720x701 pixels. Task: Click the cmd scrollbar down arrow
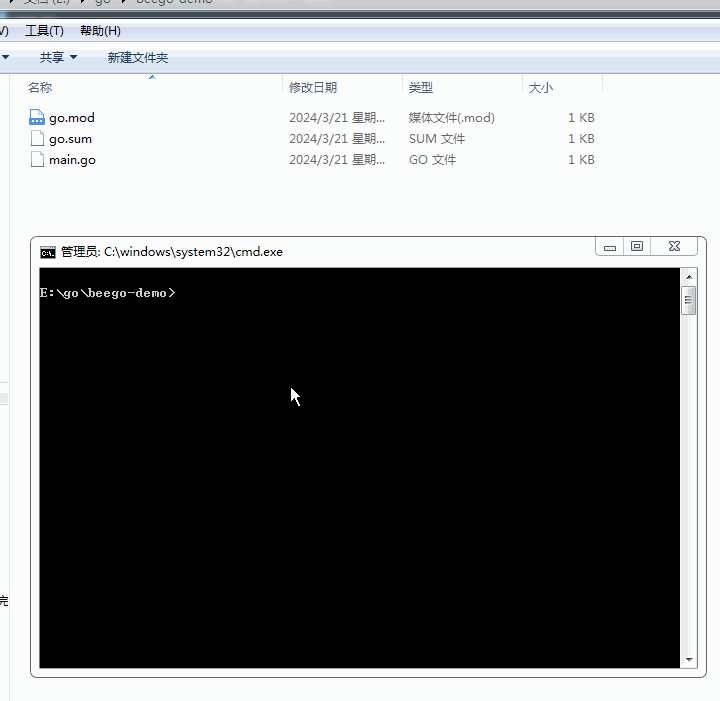tap(689, 660)
